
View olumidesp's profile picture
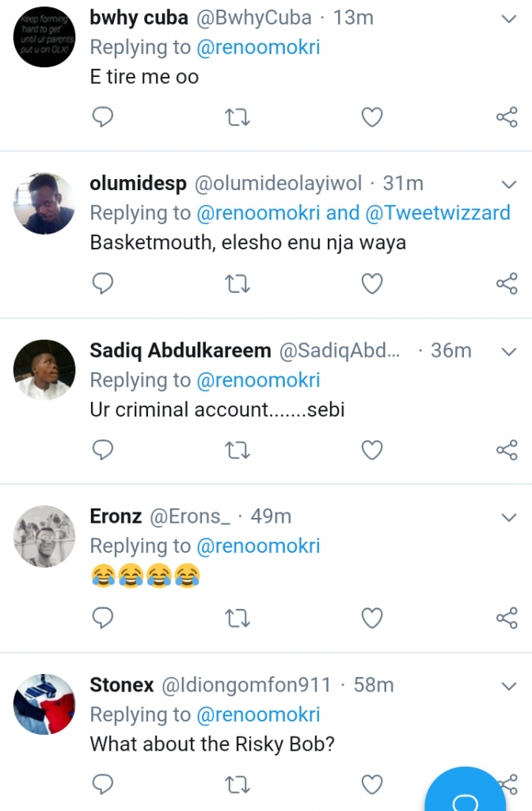pos(44,204)
